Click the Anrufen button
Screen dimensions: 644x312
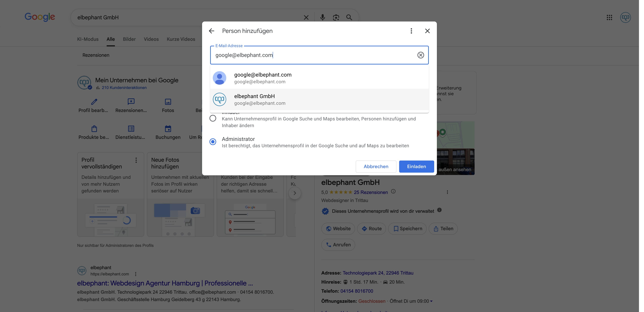pos(338,245)
